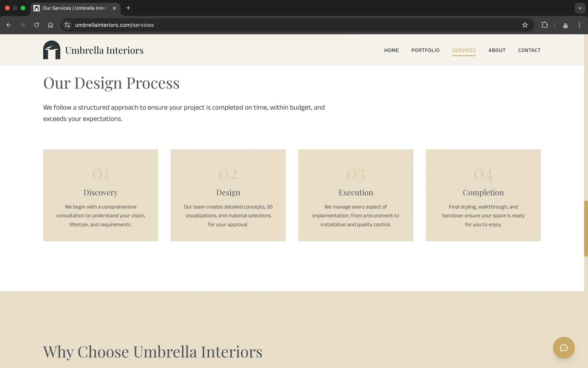Reload the current page
The image size is (588, 368).
pos(36,25)
